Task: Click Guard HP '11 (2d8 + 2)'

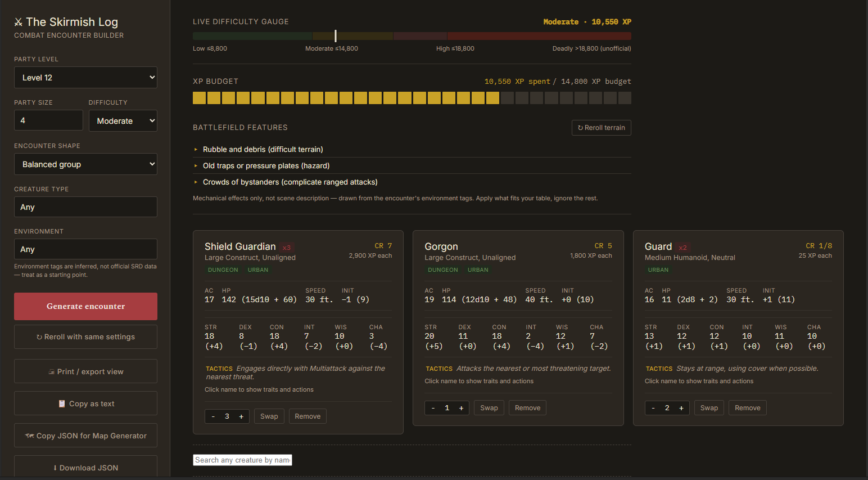Action: [690, 299]
